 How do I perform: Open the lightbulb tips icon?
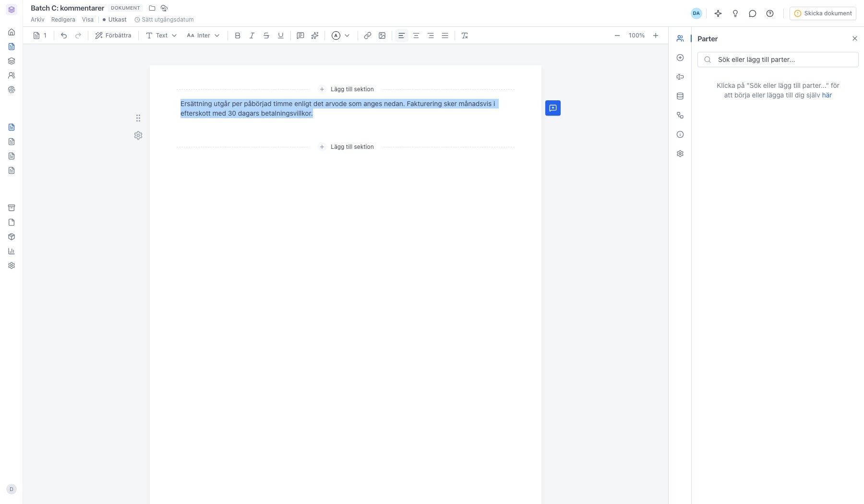tap(735, 13)
